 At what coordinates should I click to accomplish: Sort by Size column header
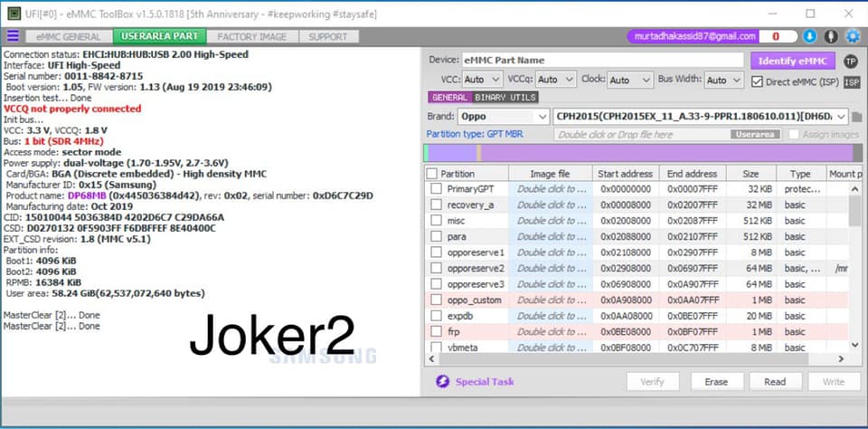click(751, 174)
